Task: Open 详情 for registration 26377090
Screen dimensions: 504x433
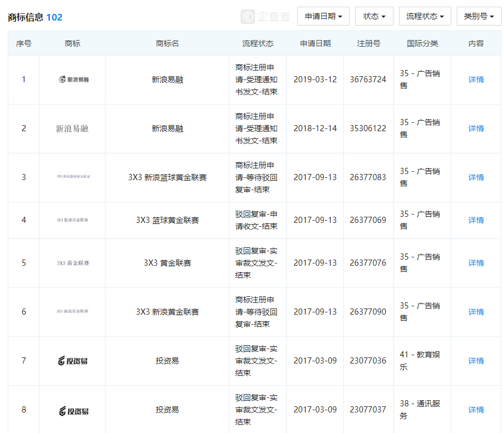Action: point(476,311)
